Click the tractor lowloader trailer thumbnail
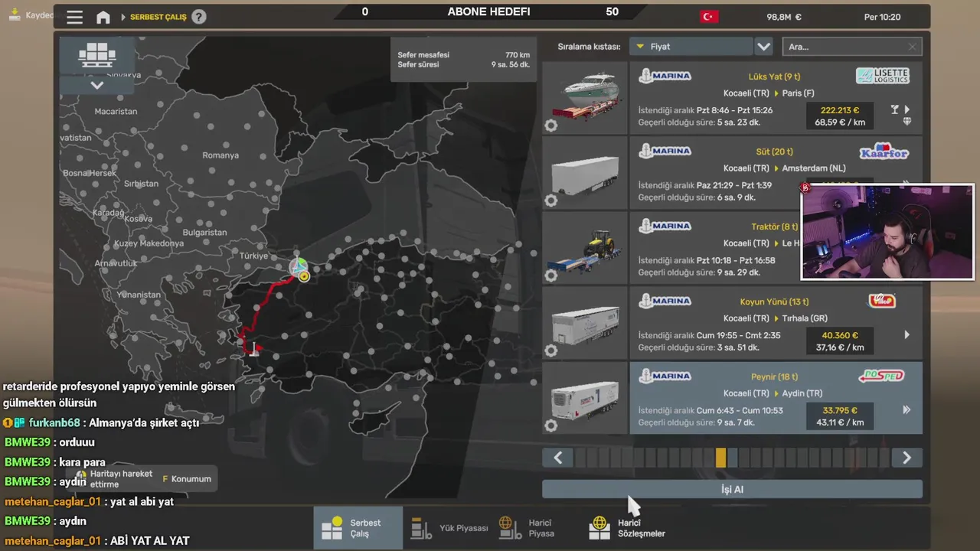Image resolution: width=980 pixels, height=551 pixels. (x=585, y=248)
